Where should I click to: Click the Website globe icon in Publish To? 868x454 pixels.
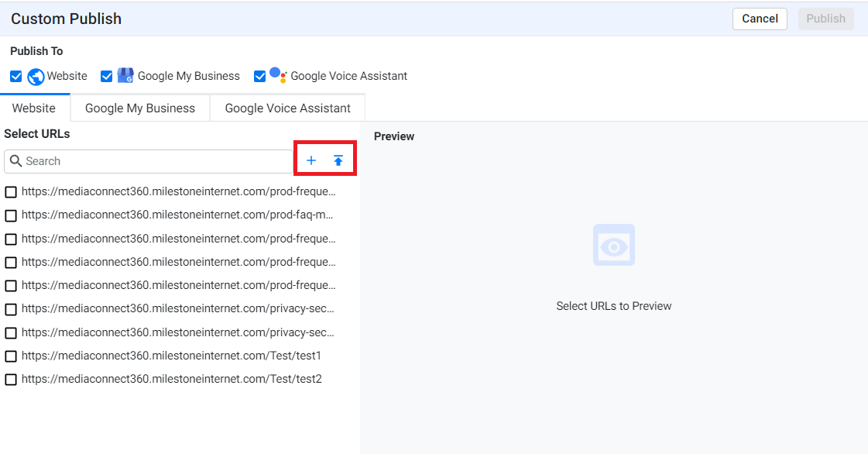point(36,75)
